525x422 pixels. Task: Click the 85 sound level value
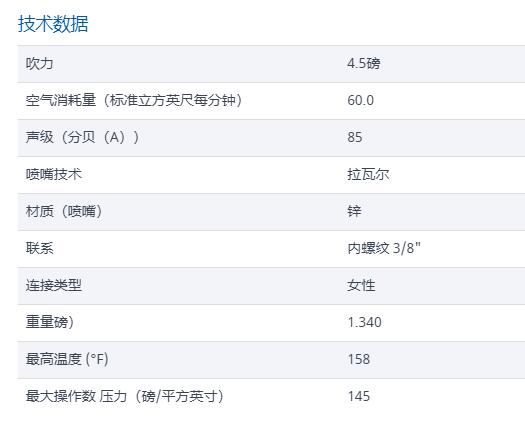[x=355, y=137]
